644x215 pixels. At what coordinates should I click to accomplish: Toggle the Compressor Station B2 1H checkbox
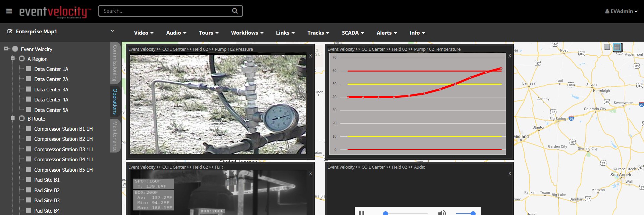(29, 138)
